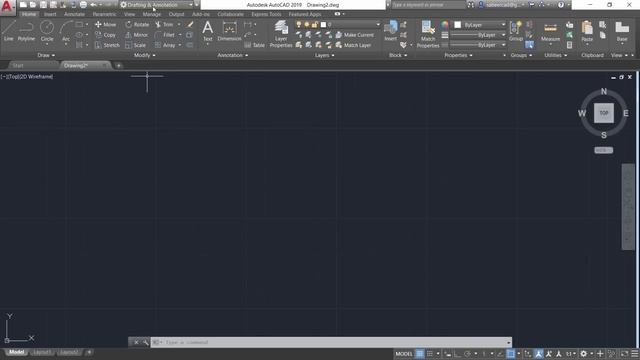Open Layer Properties manager
The width and height of the screenshot is (640, 360).
(281, 34)
